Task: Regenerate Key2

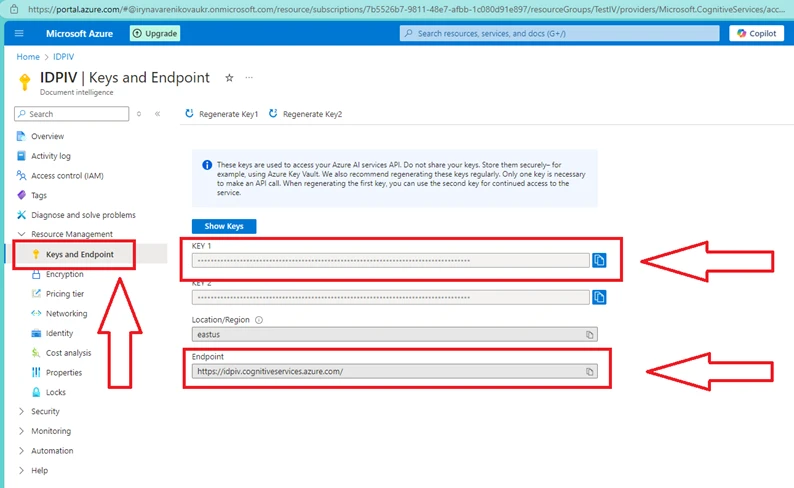Action: point(305,114)
